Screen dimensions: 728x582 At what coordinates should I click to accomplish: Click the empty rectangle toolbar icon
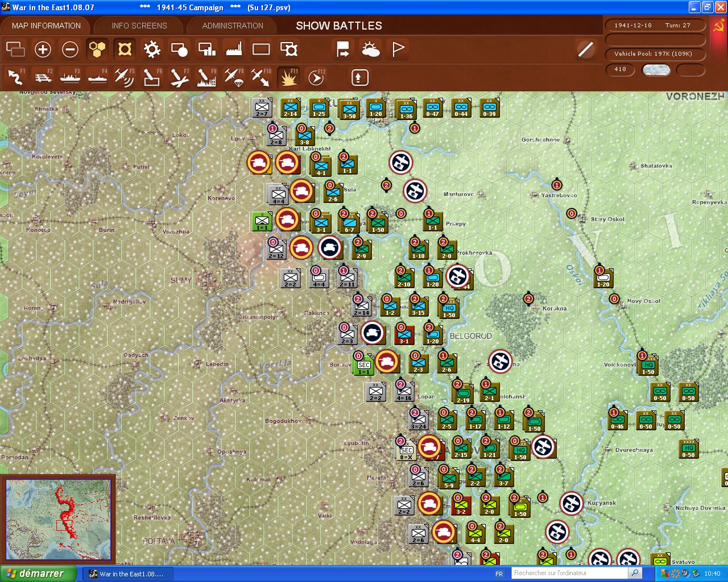click(261, 49)
